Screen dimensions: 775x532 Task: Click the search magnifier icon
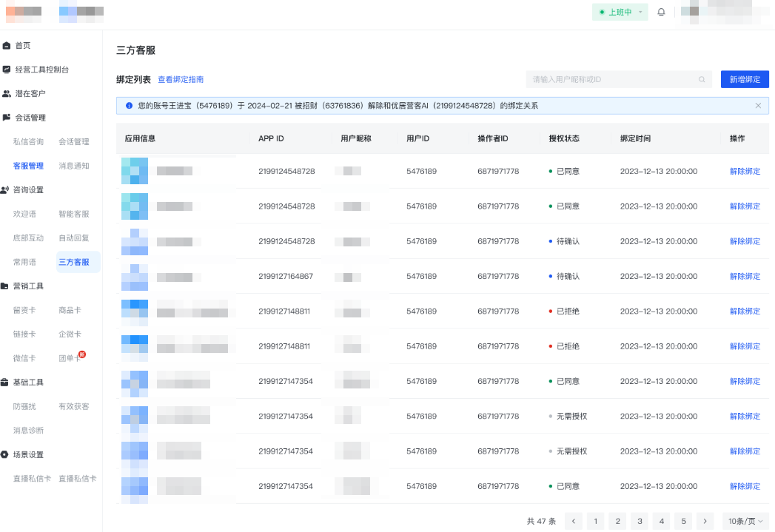[x=702, y=79]
